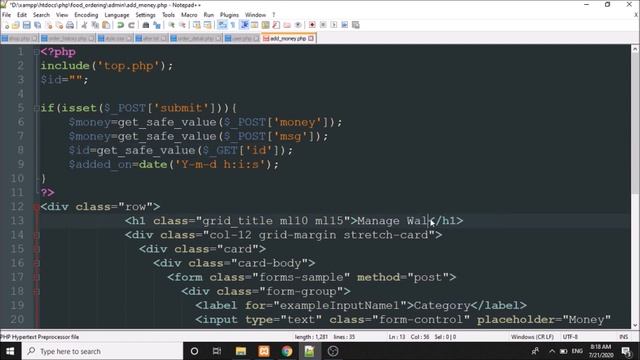The height and width of the screenshot is (360, 640).
Task: Open the Macro menu
Action: (189, 15)
